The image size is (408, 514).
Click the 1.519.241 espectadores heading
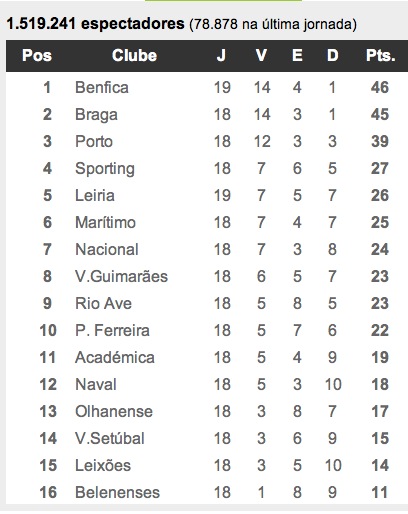click(95, 24)
